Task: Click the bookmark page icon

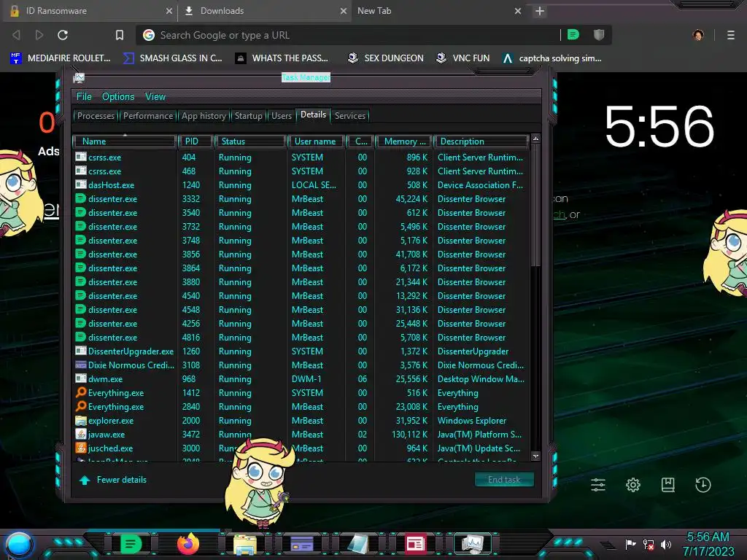Action: coord(120,35)
